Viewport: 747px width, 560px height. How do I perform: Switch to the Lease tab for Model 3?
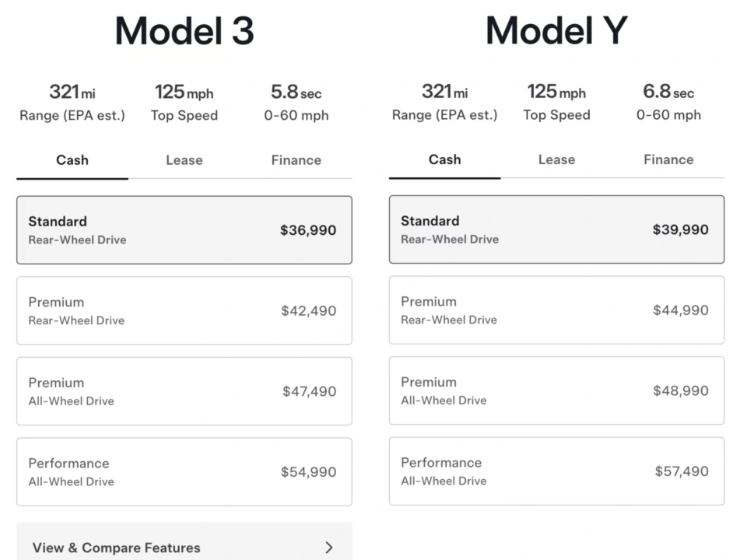click(184, 159)
